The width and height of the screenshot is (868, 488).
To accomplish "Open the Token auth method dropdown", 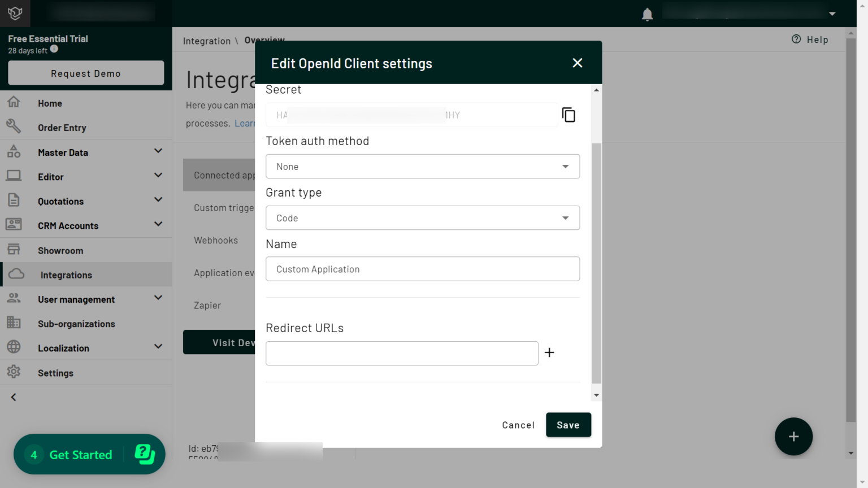I will pyautogui.click(x=423, y=166).
